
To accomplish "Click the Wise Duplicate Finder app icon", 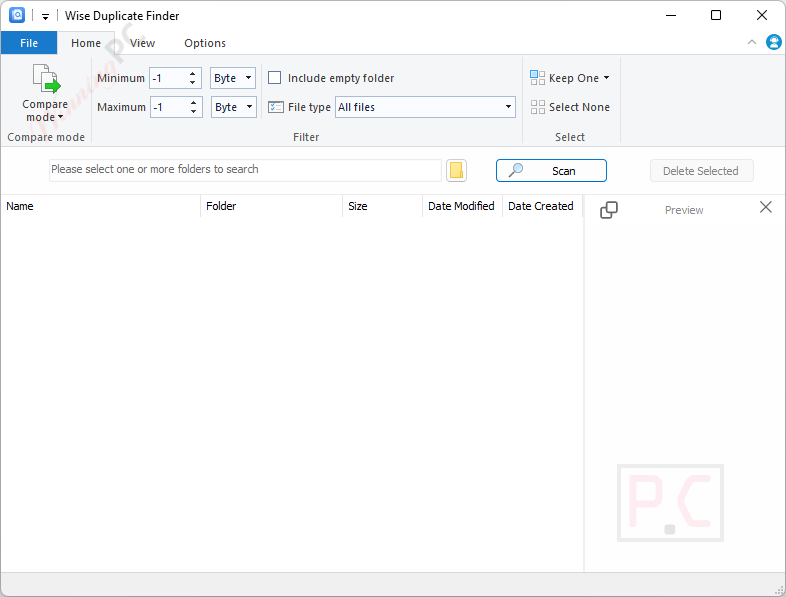I will (17, 16).
